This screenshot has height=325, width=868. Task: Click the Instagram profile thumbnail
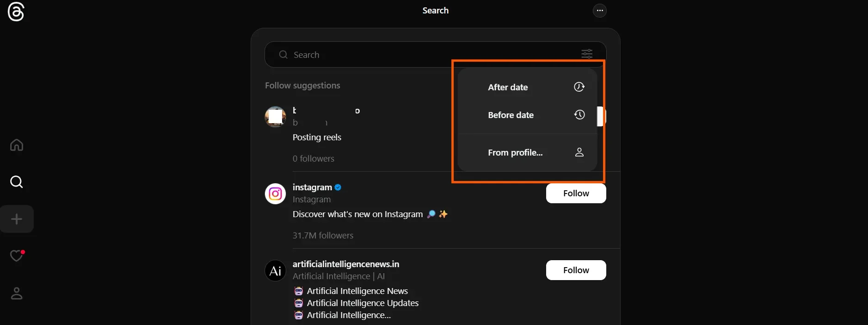point(275,194)
